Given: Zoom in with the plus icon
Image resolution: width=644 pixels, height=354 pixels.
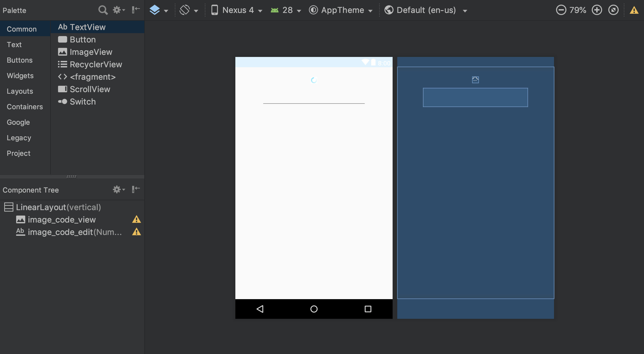Looking at the screenshot, I should click(x=597, y=10).
